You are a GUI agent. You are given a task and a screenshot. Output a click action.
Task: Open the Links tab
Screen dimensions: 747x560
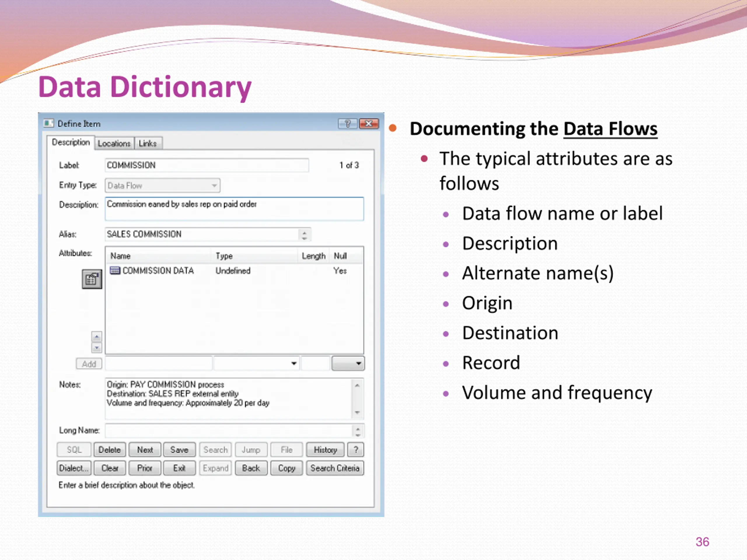148,143
